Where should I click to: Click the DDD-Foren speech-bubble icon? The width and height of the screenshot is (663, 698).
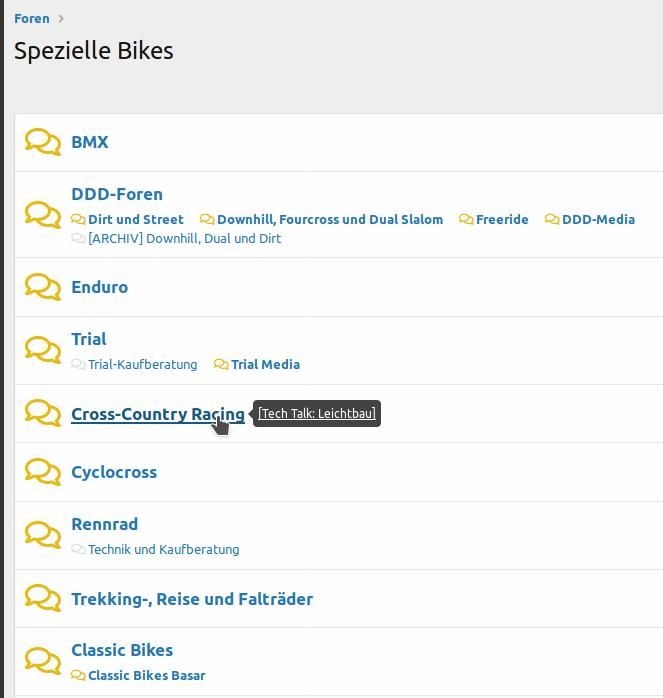point(43,215)
